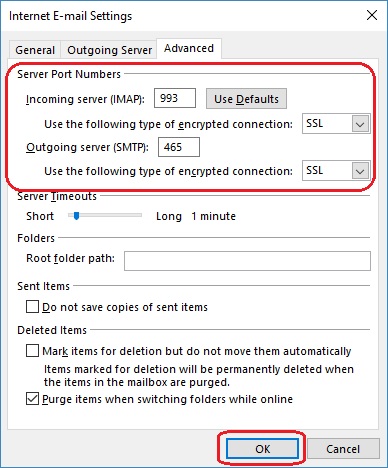The width and height of the screenshot is (388, 468).
Task: Enable Do not save copies of sent items
Action: 32,307
